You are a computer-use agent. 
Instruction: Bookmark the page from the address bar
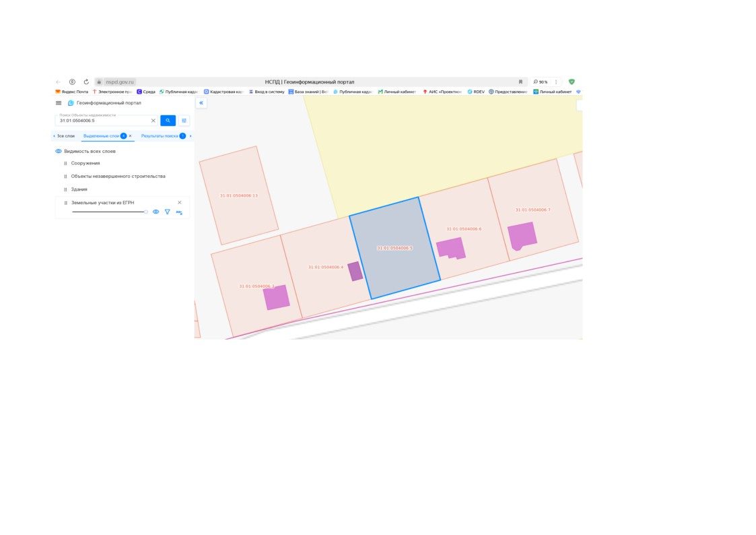(520, 82)
